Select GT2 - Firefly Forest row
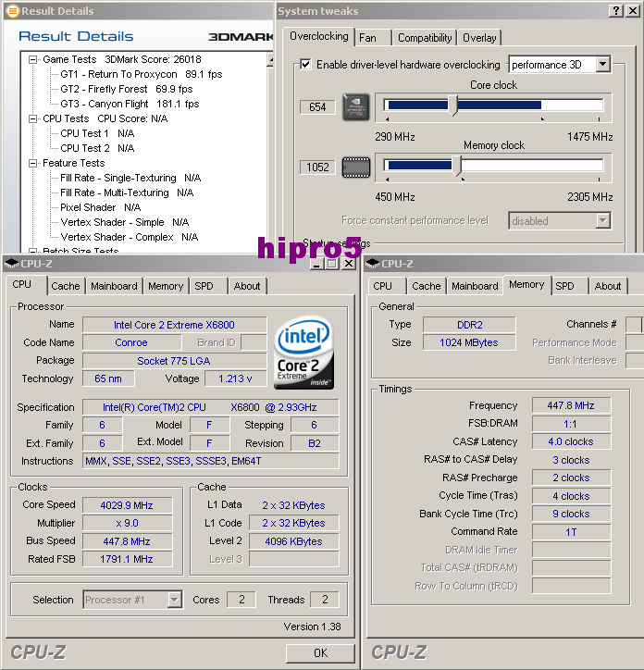The image size is (644, 670). pyautogui.click(x=127, y=90)
